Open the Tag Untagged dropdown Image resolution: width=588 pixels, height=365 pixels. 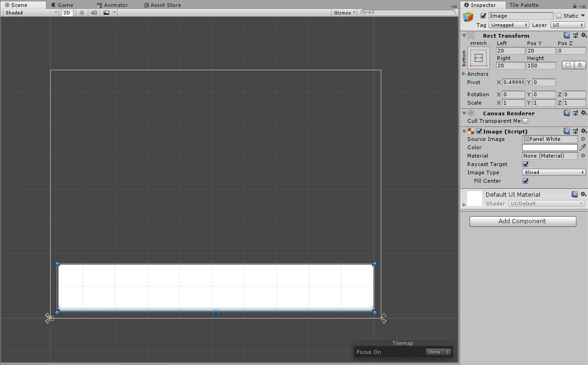pyautogui.click(x=509, y=25)
